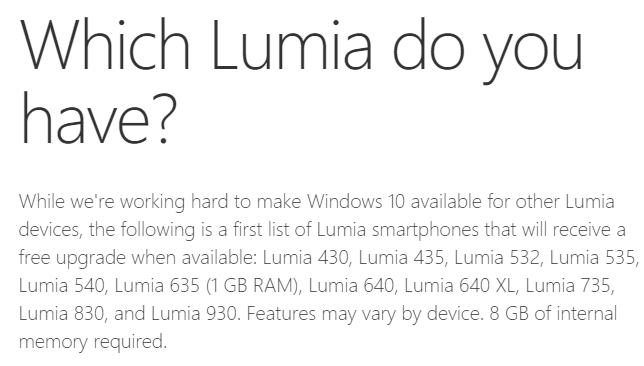Select the "Lumia 532" model text
This screenshot has width=644, height=366.
[x=497, y=258]
